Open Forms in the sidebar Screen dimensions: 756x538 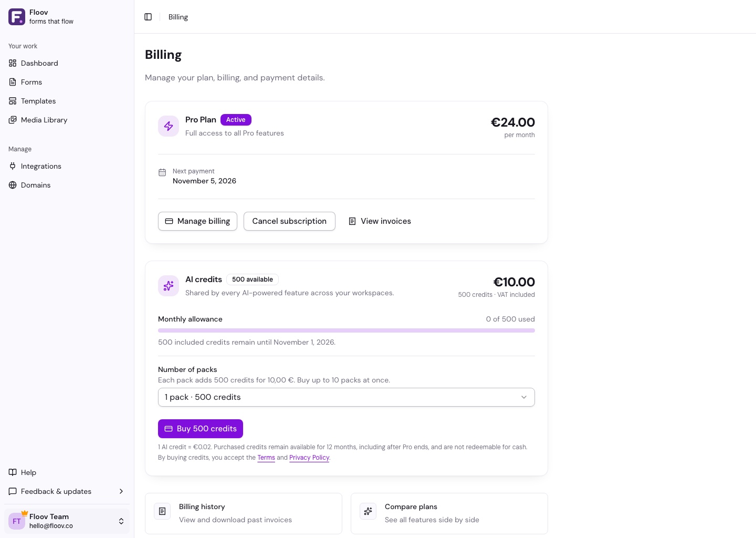pos(67,82)
